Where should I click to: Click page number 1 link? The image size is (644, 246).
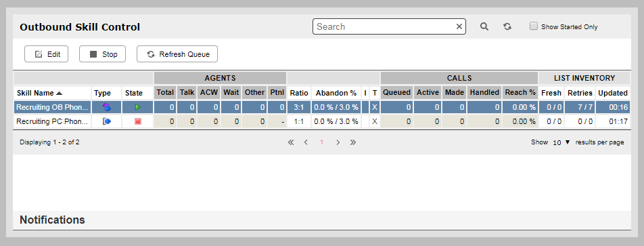(321, 142)
